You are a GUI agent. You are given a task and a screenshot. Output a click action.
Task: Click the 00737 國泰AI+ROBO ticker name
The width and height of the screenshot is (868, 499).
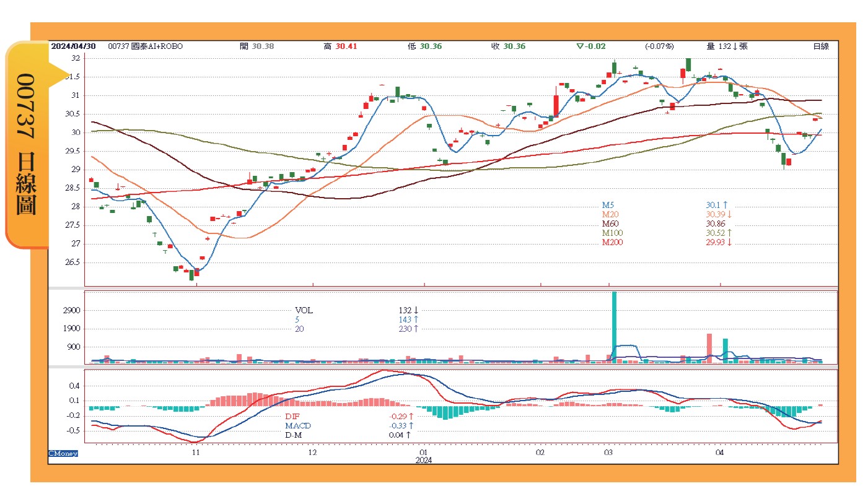pos(146,46)
